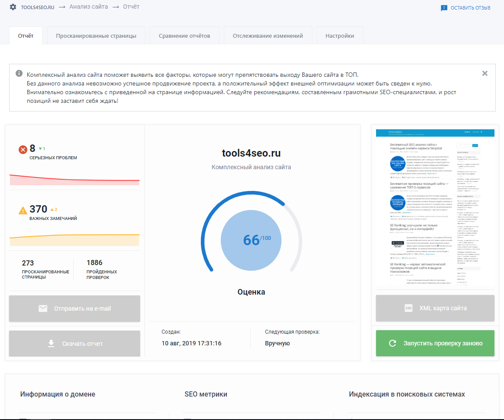Close the info notice with the X
Image resolution: width=504 pixels, height=420 pixels.
[x=485, y=73]
